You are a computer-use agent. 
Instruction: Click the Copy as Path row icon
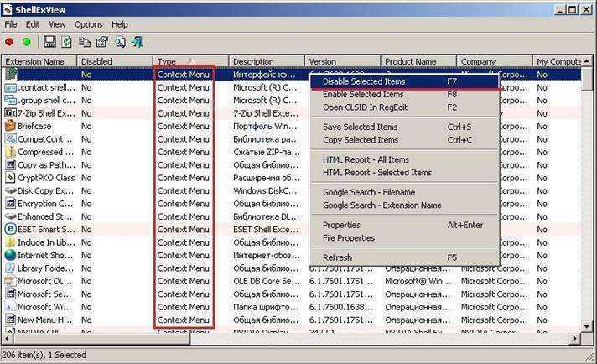pyautogui.click(x=11, y=165)
